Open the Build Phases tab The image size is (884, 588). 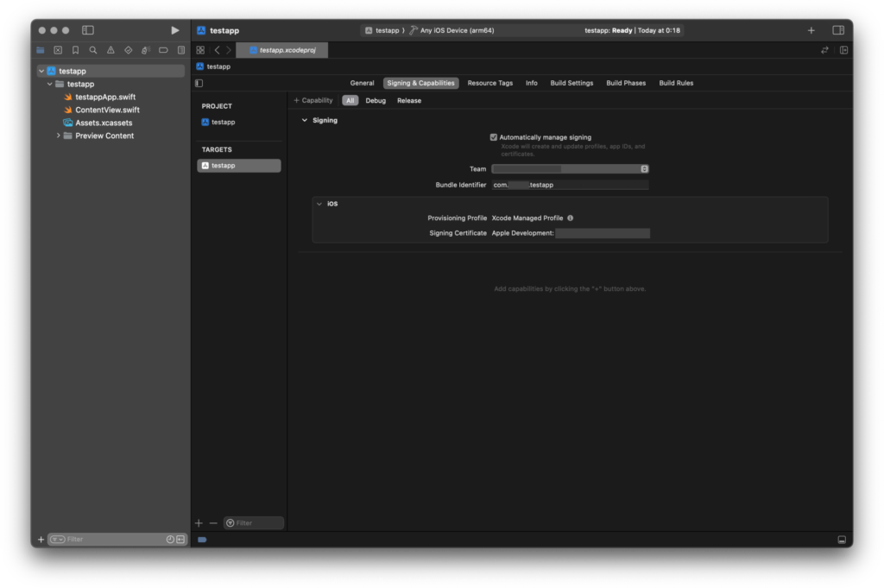(626, 83)
